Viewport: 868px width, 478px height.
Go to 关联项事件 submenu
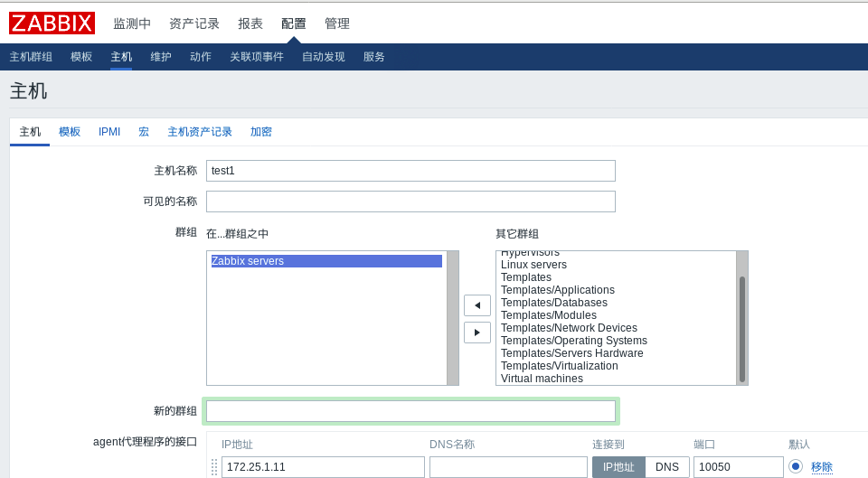257,57
